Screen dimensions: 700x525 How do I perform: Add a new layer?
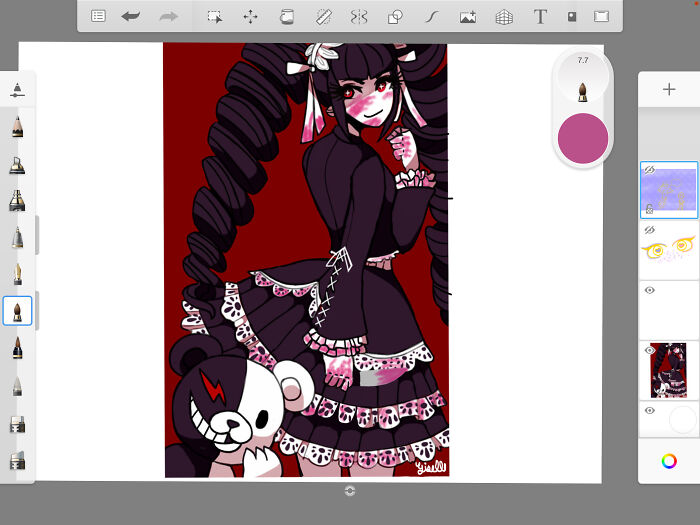pos(669,89)
